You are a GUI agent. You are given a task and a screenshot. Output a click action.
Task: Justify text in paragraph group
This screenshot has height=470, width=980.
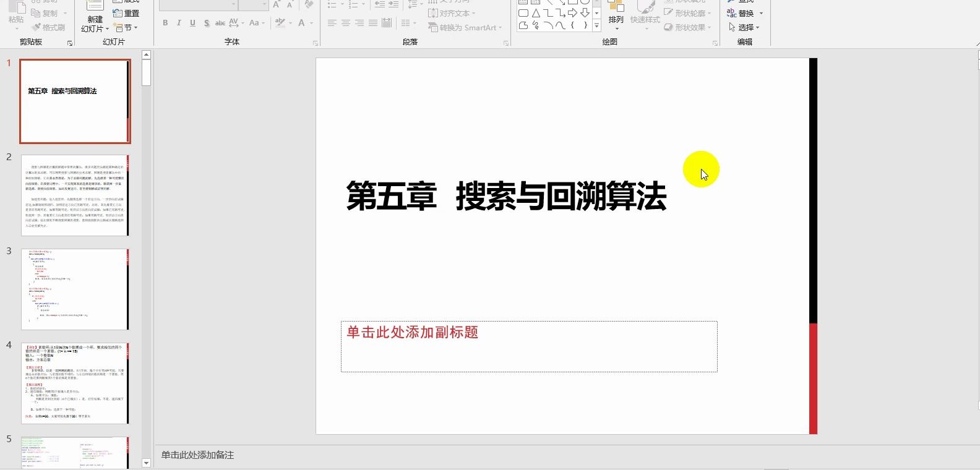pyautogui.click(x=373, y=23)
